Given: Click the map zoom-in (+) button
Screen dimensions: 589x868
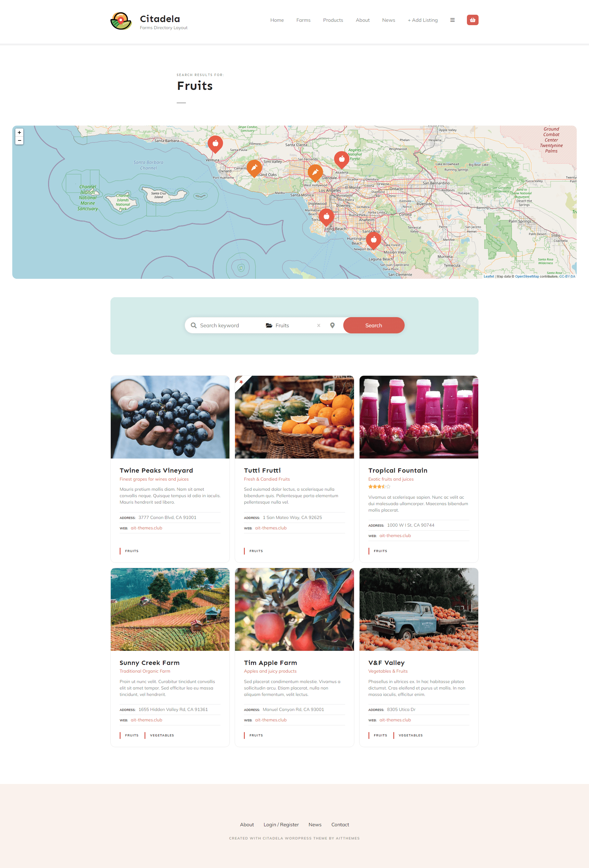Looking at the screenshot, I should pos(20,132).
